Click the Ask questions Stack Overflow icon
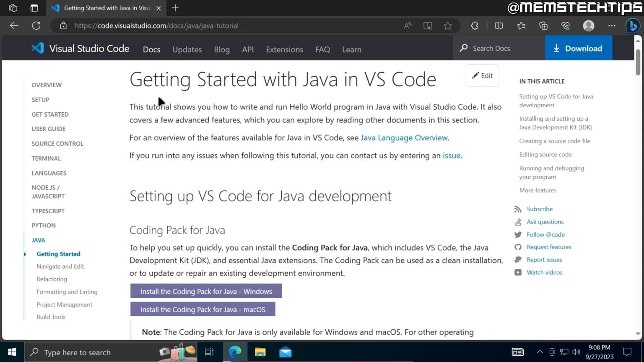This screenshot has height=362, width=644. point(518,222)
